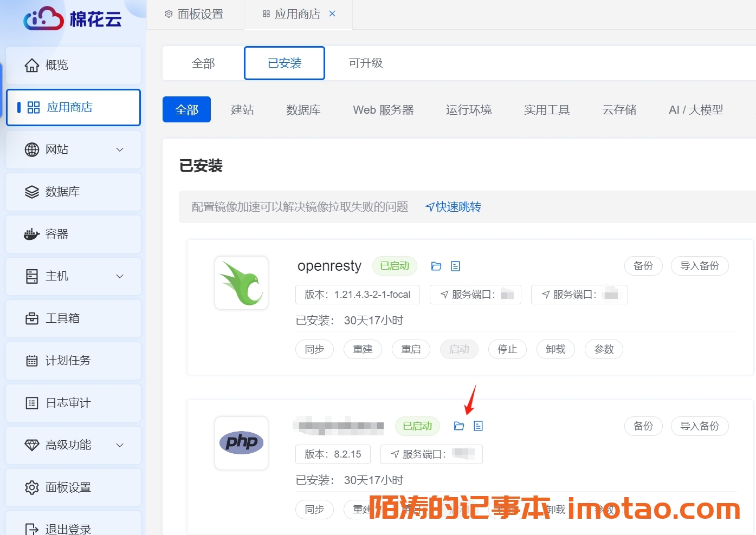
Task: Stop openresty using 停止 button
Action: (507, 349)
